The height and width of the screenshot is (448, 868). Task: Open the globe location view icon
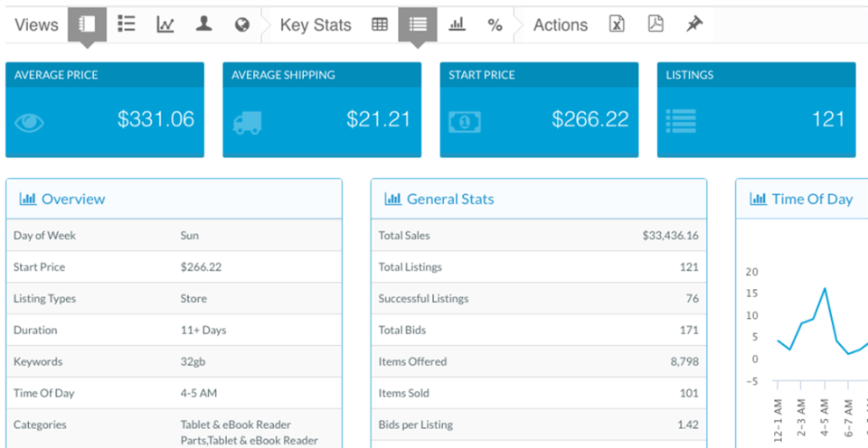coord(242,24)
